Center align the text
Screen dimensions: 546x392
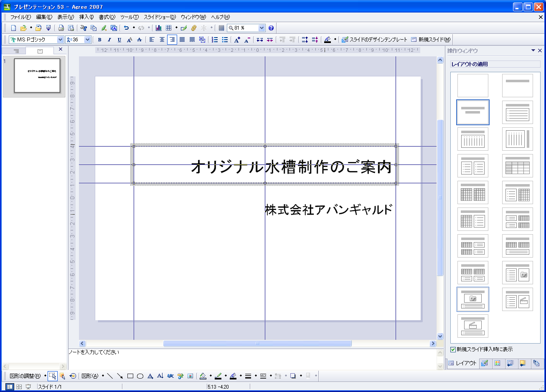(162, 40)
